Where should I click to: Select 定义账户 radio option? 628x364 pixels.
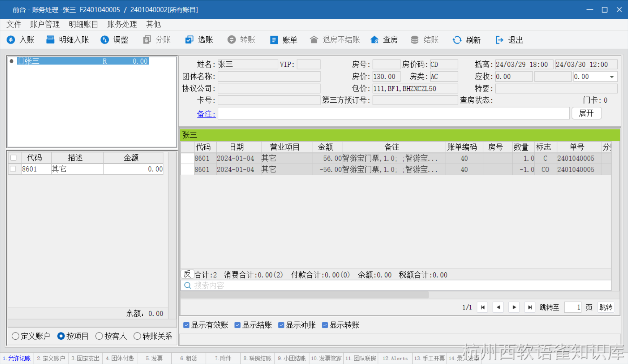15,336
